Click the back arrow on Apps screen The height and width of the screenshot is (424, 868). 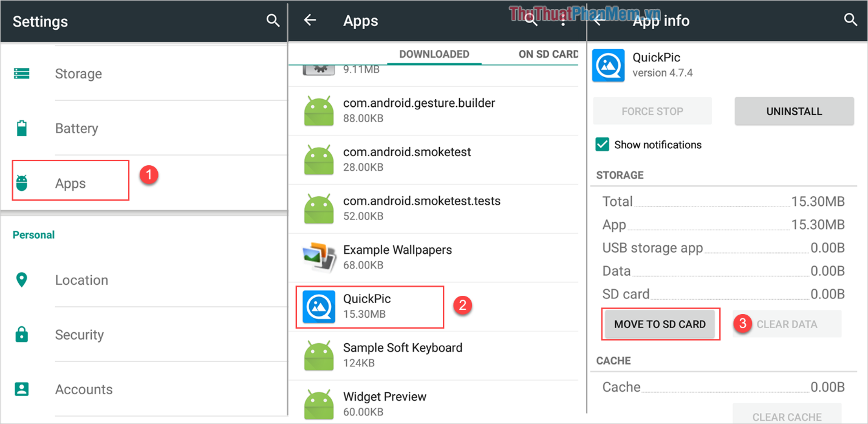[x=310, y=20]
